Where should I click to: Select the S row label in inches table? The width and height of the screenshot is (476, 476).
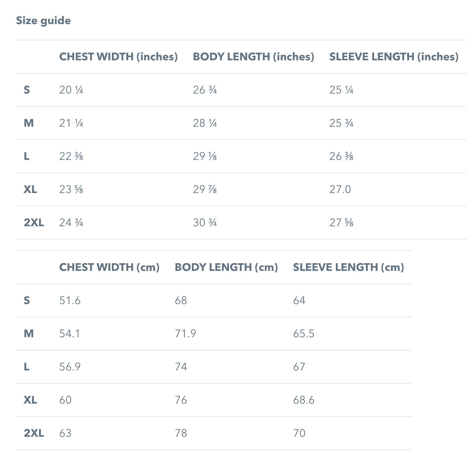point(27,90)
